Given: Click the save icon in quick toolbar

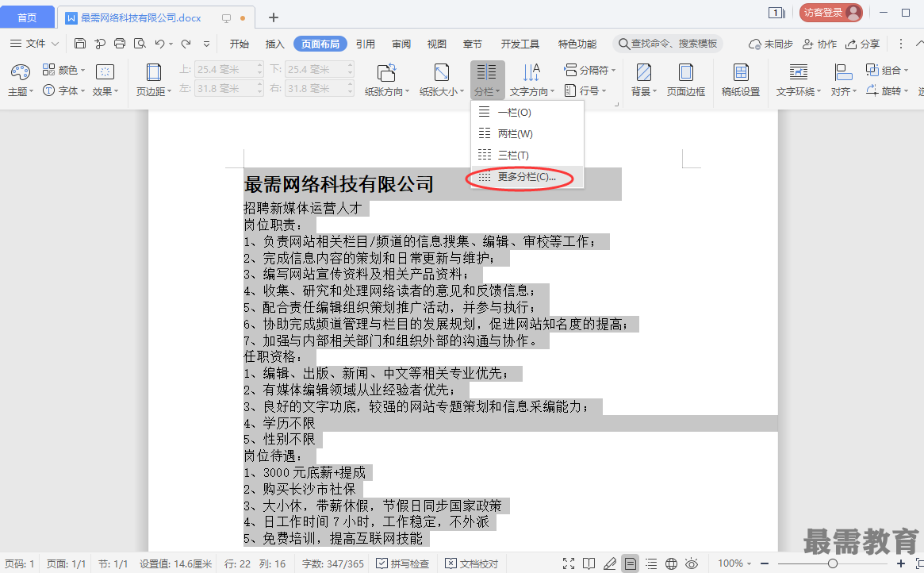Looking at the screenshot, I should pos(80,44).
